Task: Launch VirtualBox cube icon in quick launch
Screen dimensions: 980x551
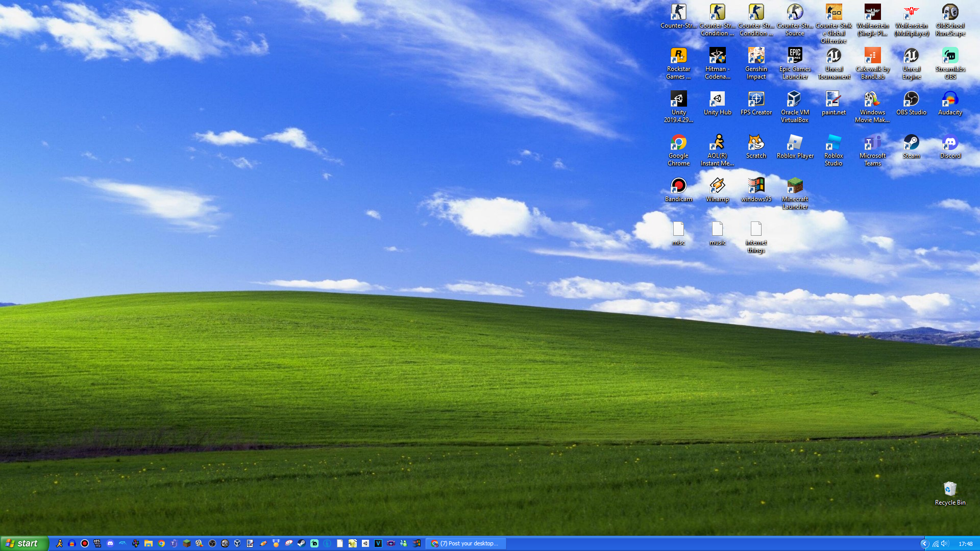Action: click(237, 543)
